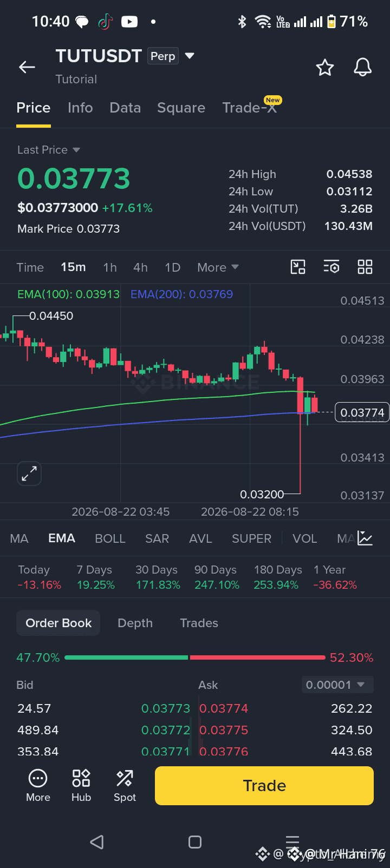Expand the TUTUSDT pair selector arrow
Viewport: 390px width, 868px height.
coord(190,56)
